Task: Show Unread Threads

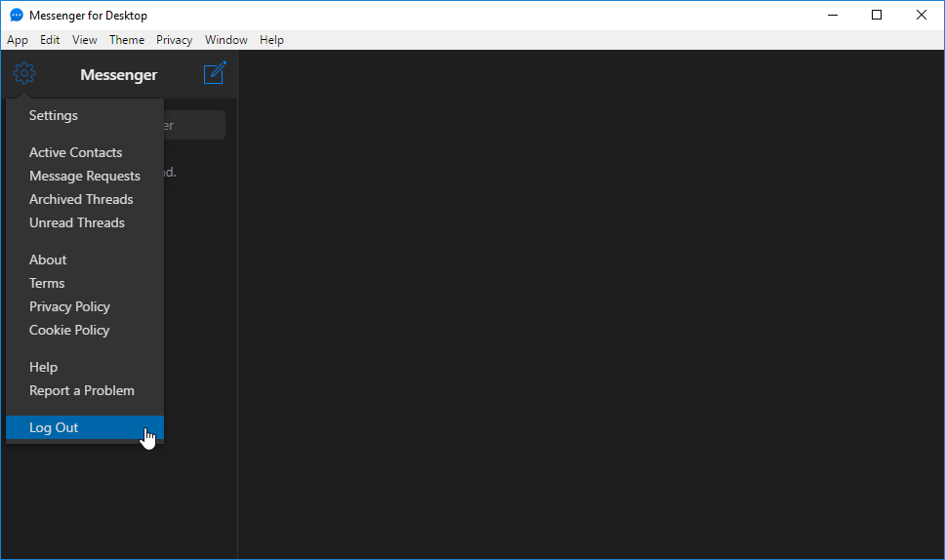Action: [x=85, y=222]
